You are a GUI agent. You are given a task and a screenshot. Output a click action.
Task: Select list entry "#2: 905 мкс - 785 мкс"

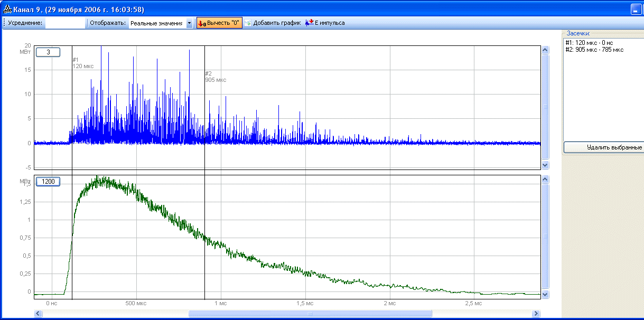594,50
